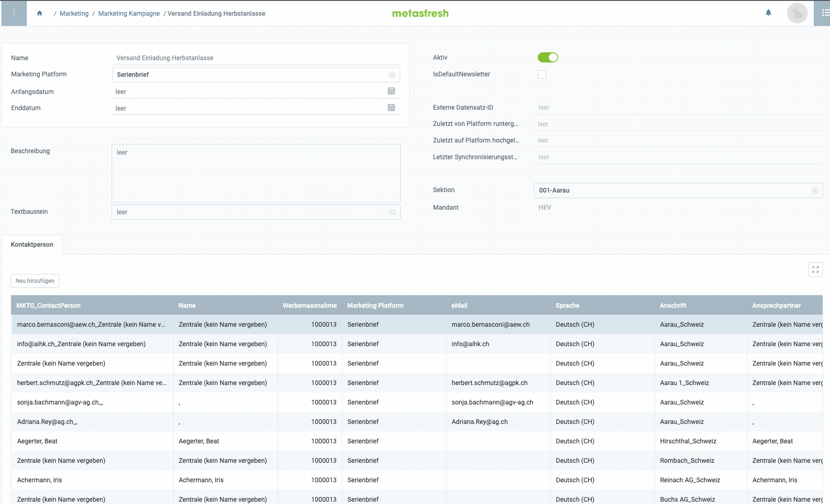
Task: Open Anfangsdatum calendar picker
Action: (391, 91)
